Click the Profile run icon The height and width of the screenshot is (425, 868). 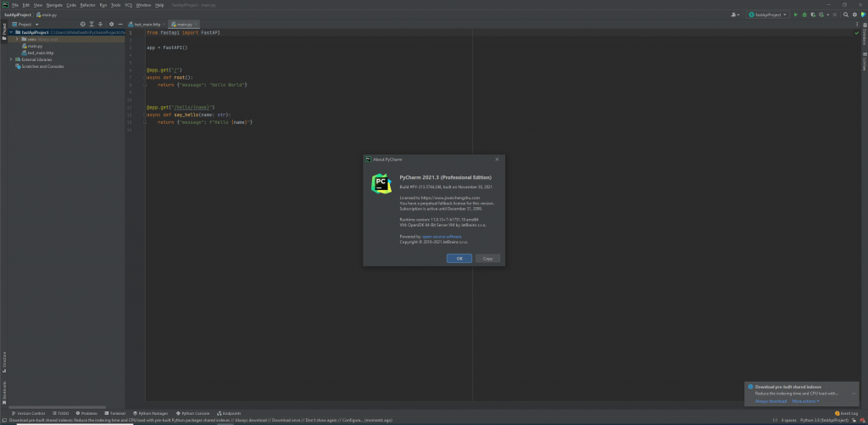(x=821, y=15)
